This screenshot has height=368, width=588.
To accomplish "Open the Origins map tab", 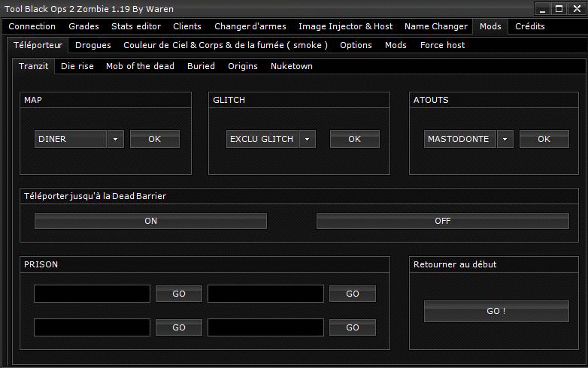I will coord(243,66).
